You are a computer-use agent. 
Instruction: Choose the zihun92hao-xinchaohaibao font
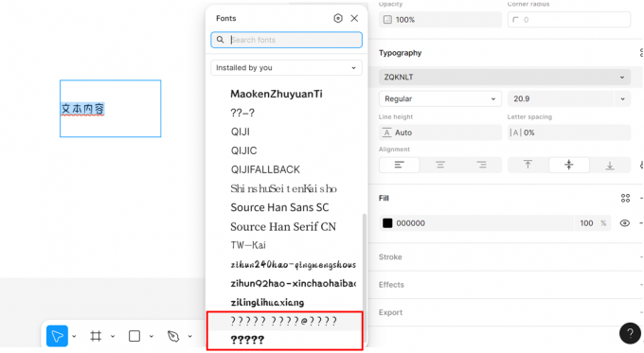tap(293, 283)
